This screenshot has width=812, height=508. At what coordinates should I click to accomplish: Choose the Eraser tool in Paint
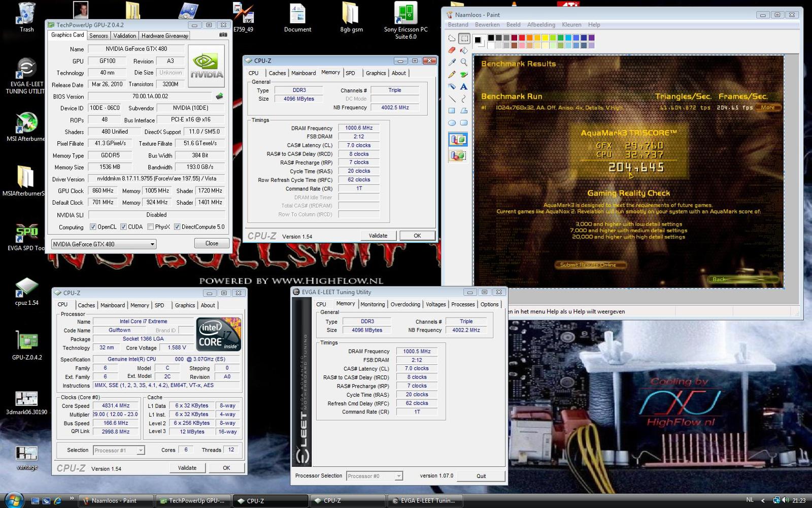tap(452, 50)
